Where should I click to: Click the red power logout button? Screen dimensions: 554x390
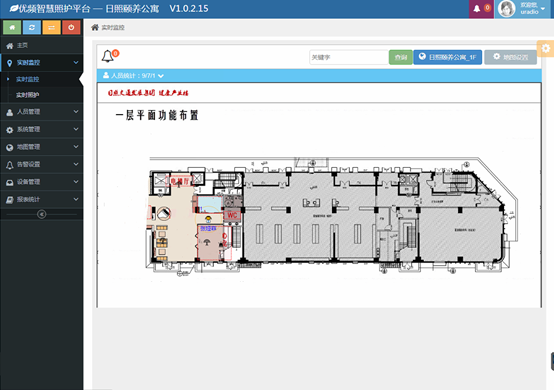point(71,27)
